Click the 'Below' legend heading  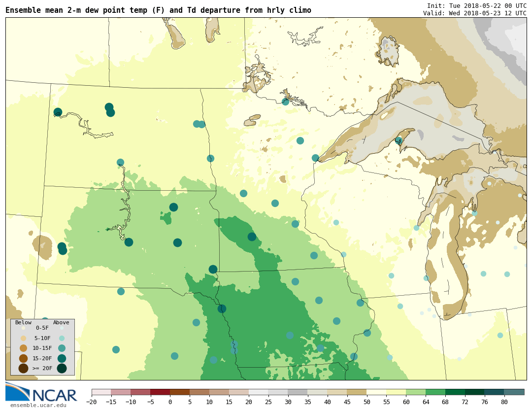pos(24,322)
